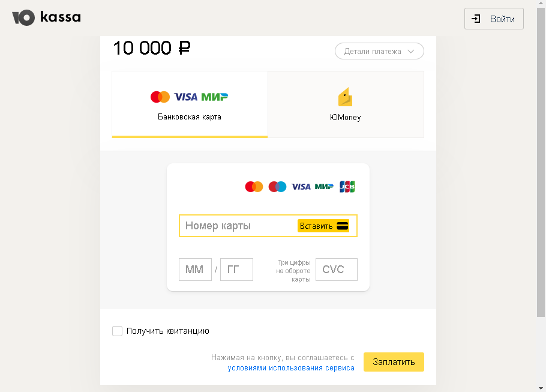Click the Войти button
This screenshot has width=546, height=392.
[x=494, y=19]
